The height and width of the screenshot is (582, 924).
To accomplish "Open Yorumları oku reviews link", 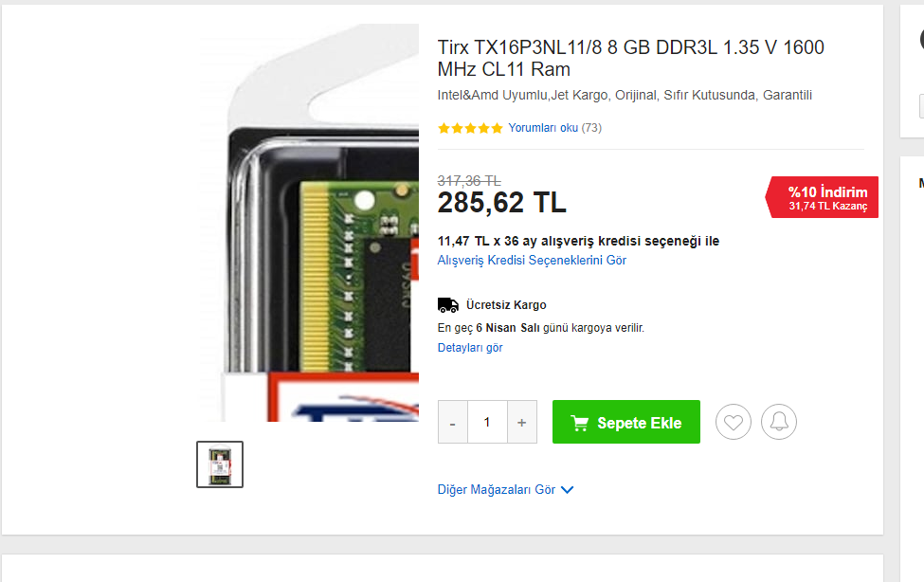I will (x=543, y=128).
